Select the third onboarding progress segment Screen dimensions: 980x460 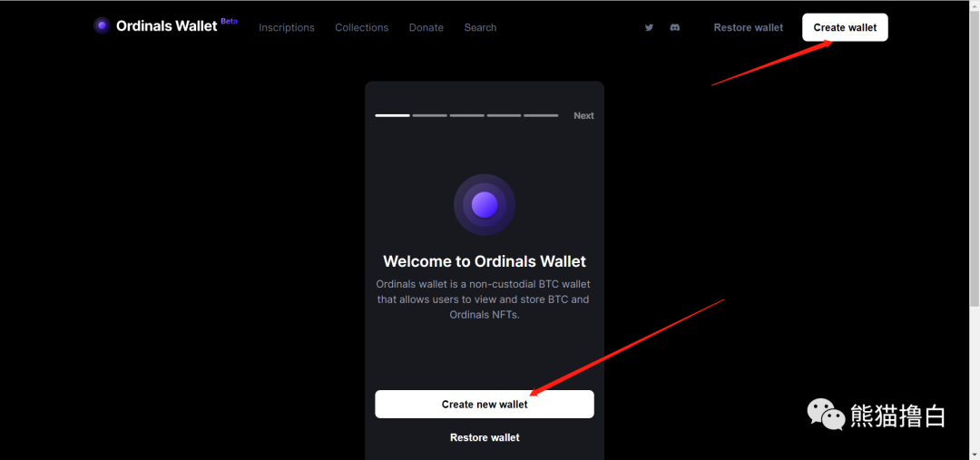(x=467, y=115)
